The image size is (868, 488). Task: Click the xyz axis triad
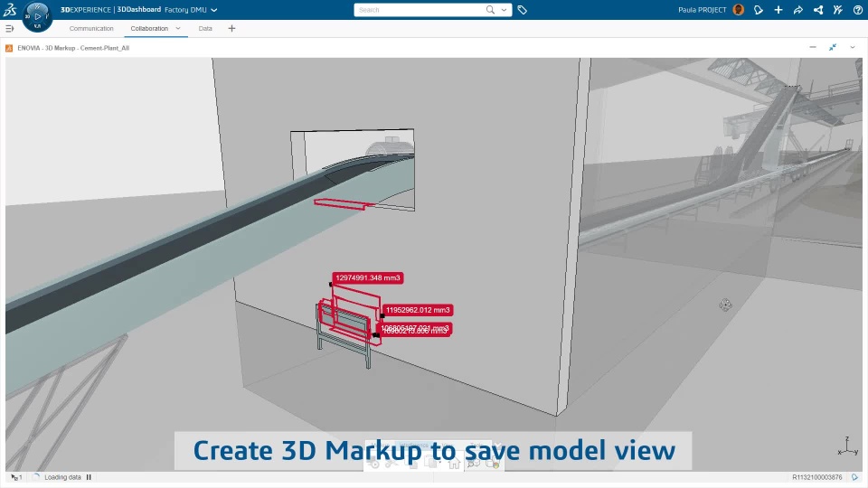point(847,446)
